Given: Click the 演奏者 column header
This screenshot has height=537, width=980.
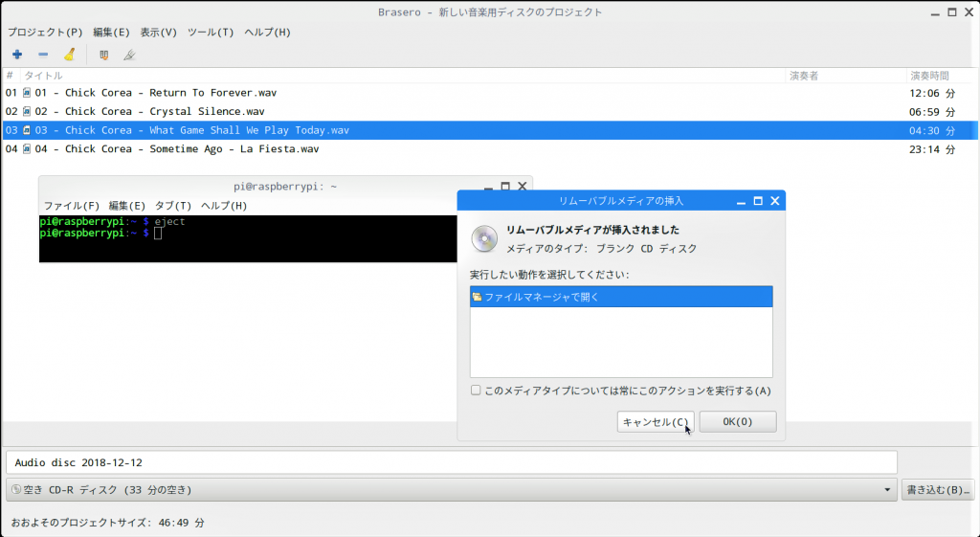Looking at the screenshot, I should click(846, 76).
